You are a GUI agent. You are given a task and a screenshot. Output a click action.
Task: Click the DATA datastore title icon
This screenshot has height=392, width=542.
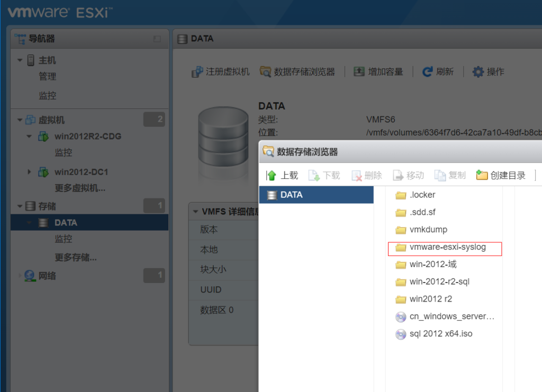pos(182,39)
